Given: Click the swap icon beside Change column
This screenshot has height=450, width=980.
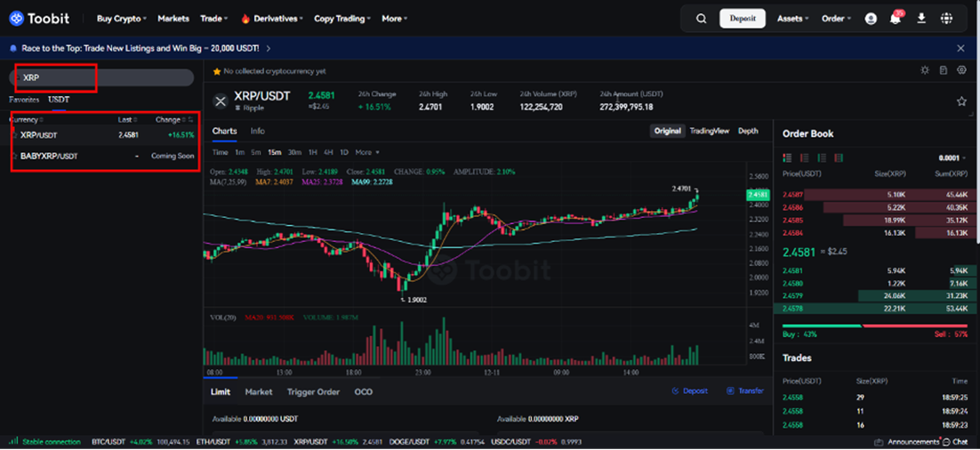Looking at the screenshot, I should 190,119.
